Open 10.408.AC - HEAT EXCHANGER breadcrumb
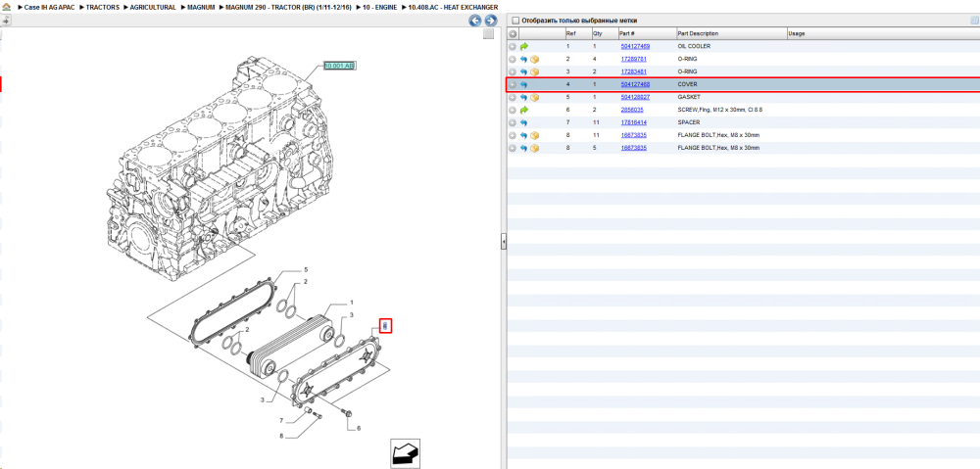The height and width of the screenshot is (469, 980). pos(453,8)
